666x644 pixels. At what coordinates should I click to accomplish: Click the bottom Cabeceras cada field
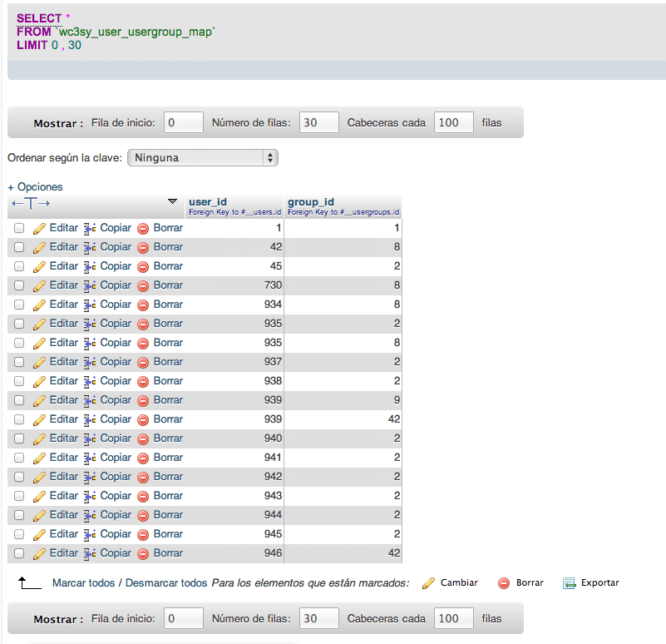(x=454, y=618)
